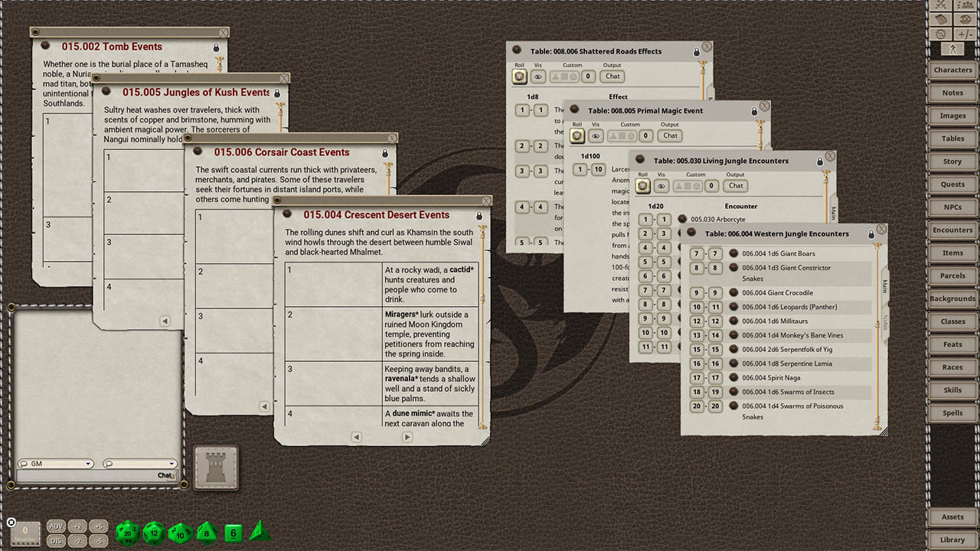Click the Roll die icon on Shattered Roads Effects
Image resolution: width=980 pixels, height=551 pixels.
click(x=519, y=76)
